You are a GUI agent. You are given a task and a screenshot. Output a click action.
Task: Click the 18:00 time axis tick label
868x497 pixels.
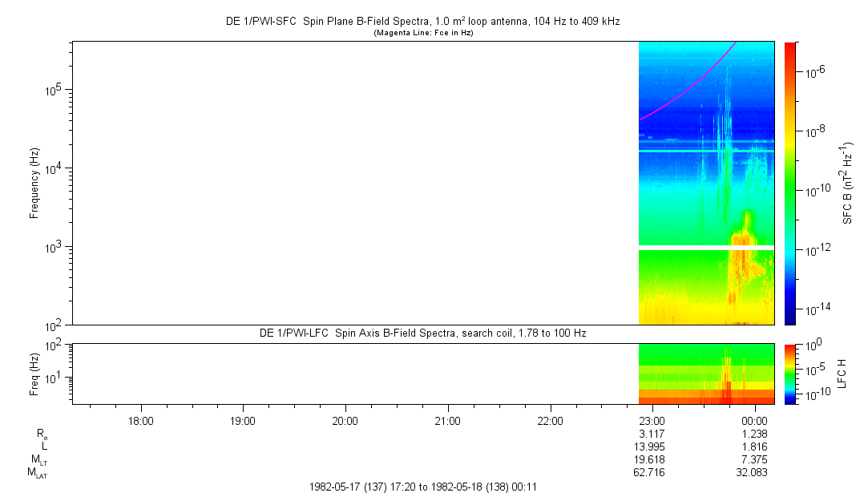141,419
